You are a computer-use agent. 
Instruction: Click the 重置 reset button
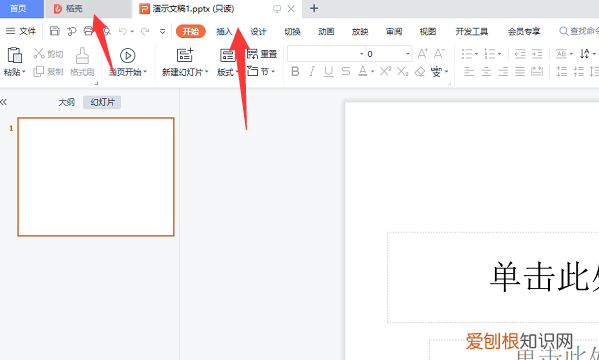[262, 54]
